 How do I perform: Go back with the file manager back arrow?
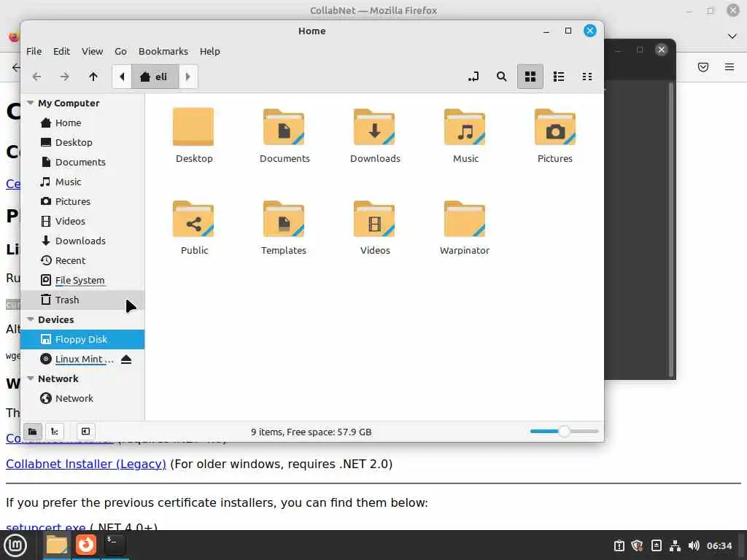pos(36,76)
